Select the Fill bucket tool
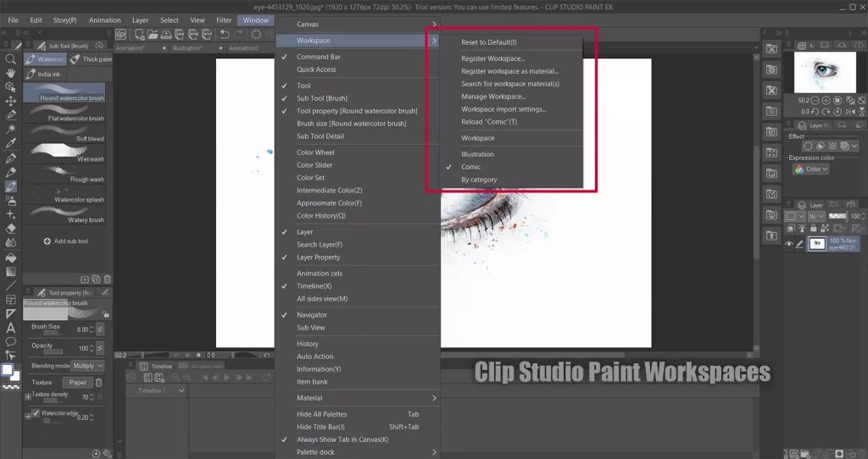 point(10,257)
